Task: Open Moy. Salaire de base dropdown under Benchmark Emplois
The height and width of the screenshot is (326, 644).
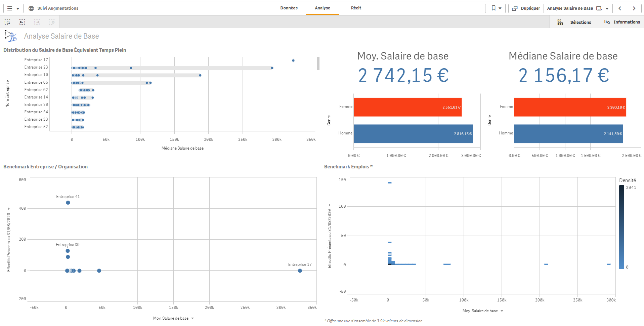Action: pyautogui.click(x=502, y=311)
